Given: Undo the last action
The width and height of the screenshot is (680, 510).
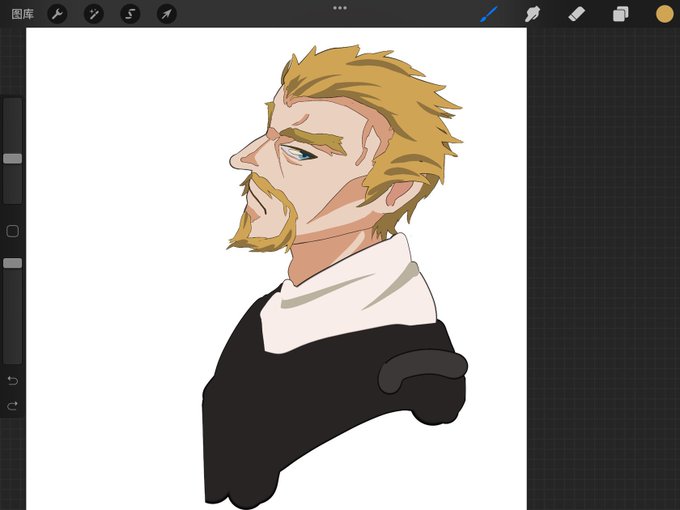Looking at the screenshot, I should (x=13, y=380).
